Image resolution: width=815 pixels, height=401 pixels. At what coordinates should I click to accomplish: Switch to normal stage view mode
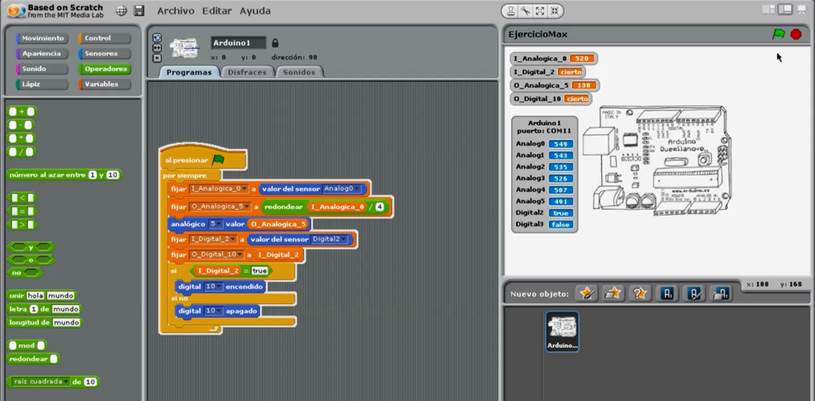pyautogui.click(x=784, y=9)
